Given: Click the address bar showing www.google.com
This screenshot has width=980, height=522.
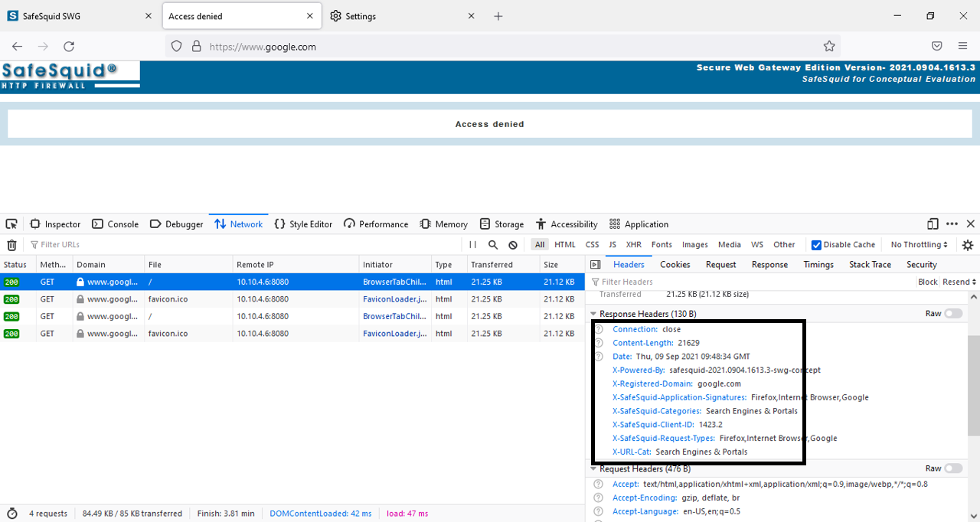Looking at the screenshot, I should click(x=503, y=46).
